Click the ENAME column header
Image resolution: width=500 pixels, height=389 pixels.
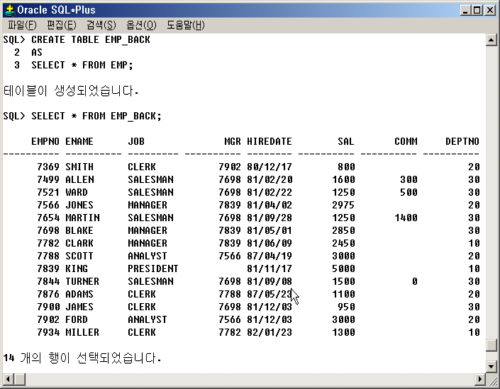(79, 141)
